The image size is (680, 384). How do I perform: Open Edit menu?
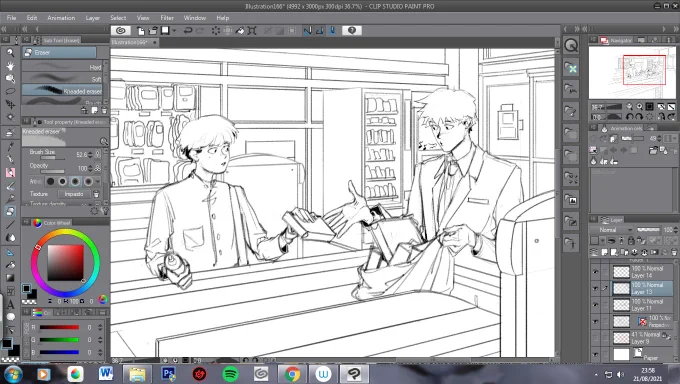(x=32, y=18)
